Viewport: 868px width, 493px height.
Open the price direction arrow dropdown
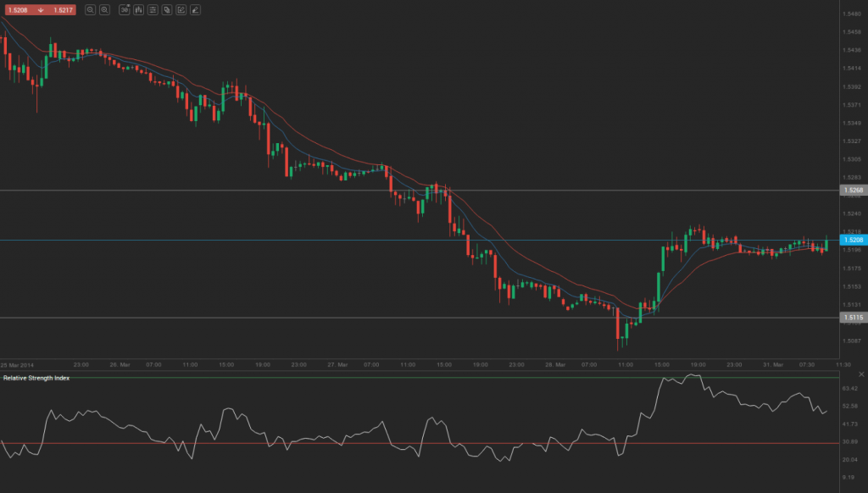[41, 10]
